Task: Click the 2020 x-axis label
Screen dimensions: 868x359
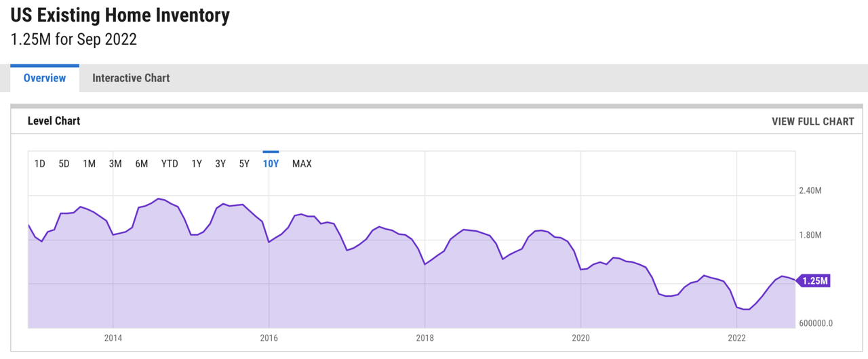Action: pos(581,337)
